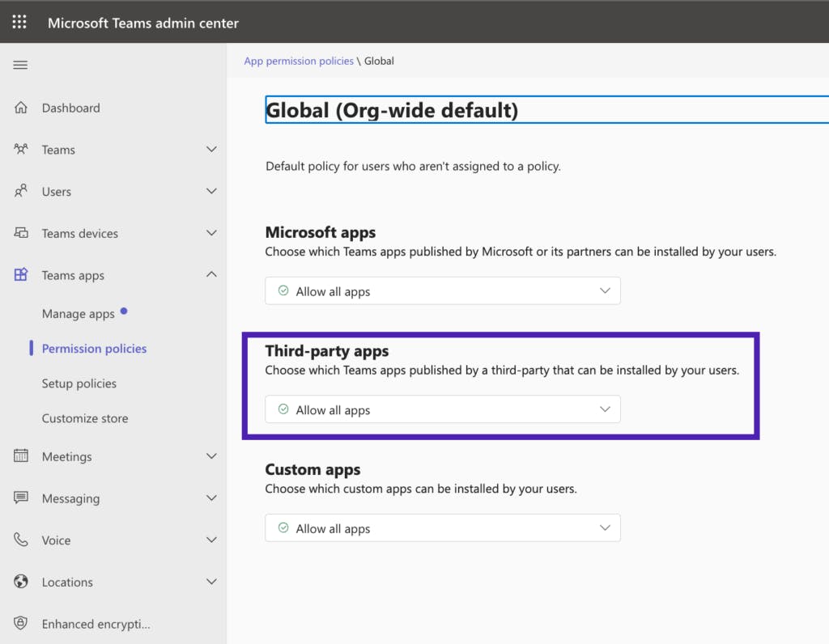Screen dimensions: 829x644
Task: Expand the Teams section chevron
Action: pos(211,150)
